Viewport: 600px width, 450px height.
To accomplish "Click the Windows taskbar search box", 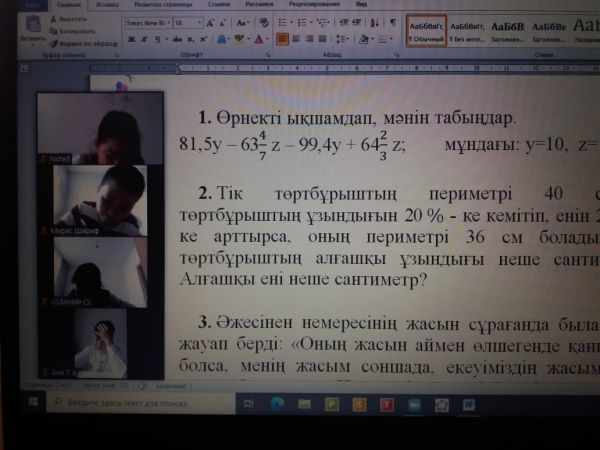I will 125,404.
